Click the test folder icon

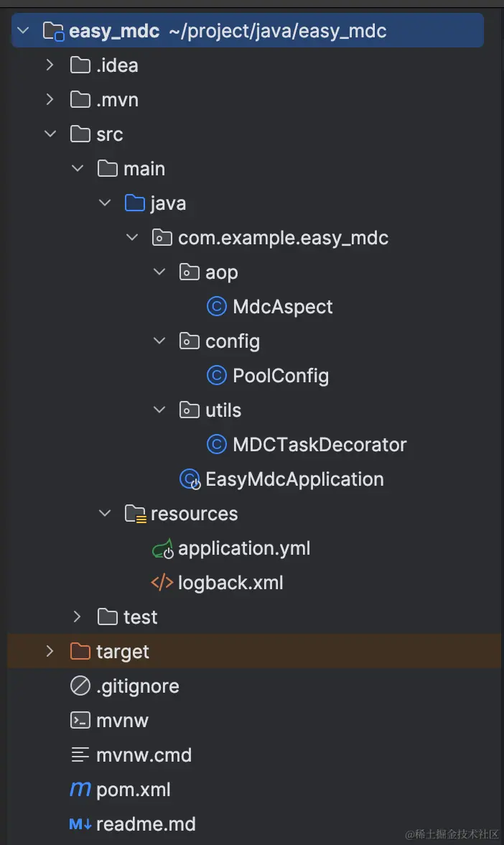(x=108, y=617)
